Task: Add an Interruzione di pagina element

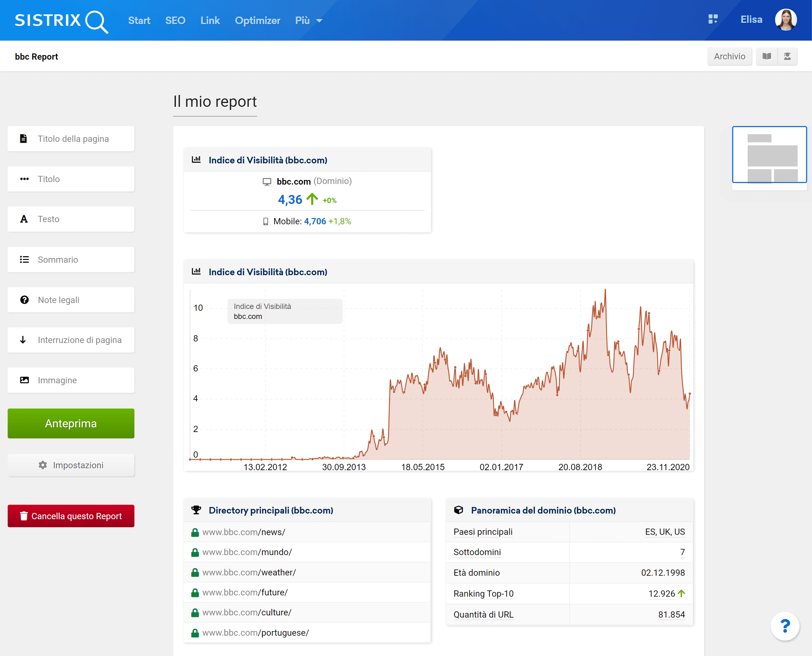Action: [x=71, y=340]
